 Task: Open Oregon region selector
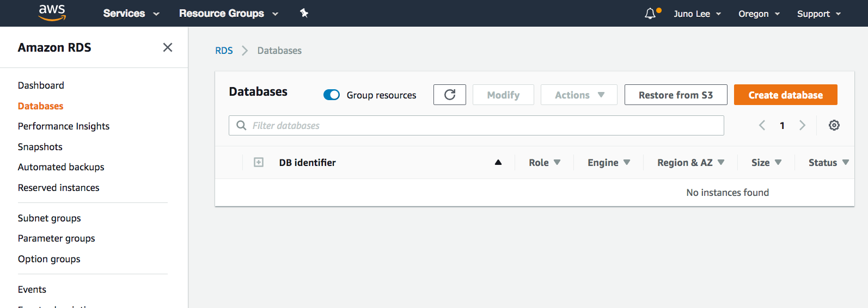(759, 14)
